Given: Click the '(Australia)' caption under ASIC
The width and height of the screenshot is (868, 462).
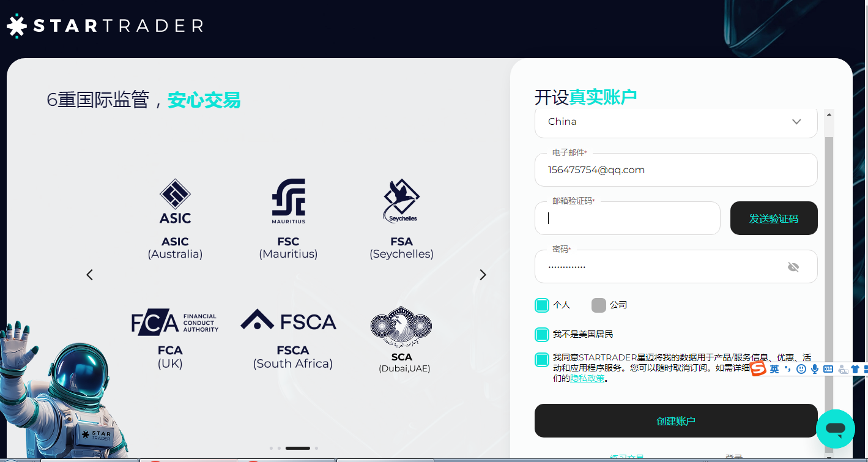Looking at the screenshot, I should (175, 254).
